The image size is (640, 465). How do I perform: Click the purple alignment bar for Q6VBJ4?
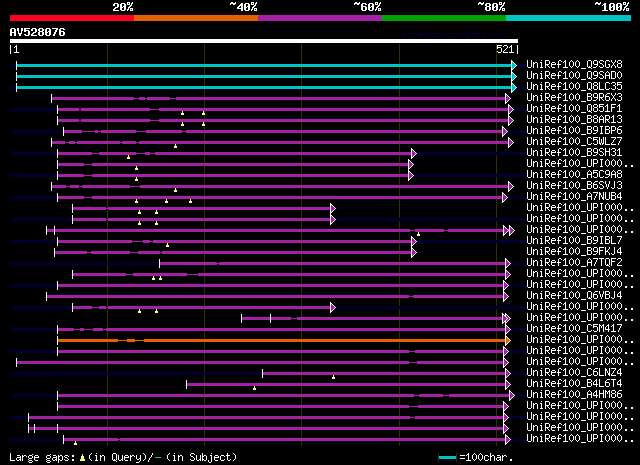click(x=276, y=297)
